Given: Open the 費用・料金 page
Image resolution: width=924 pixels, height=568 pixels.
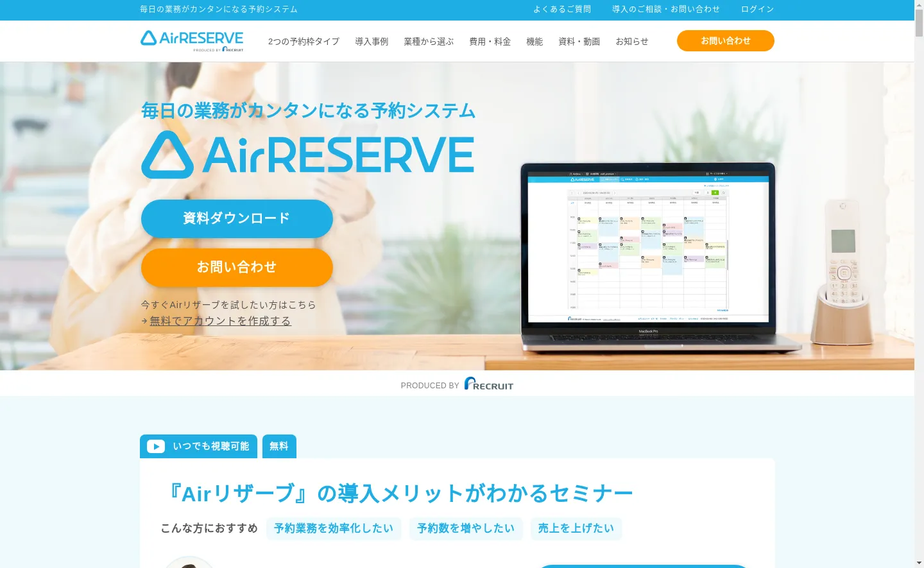Looking at the screenshot, I should [490, 42].
